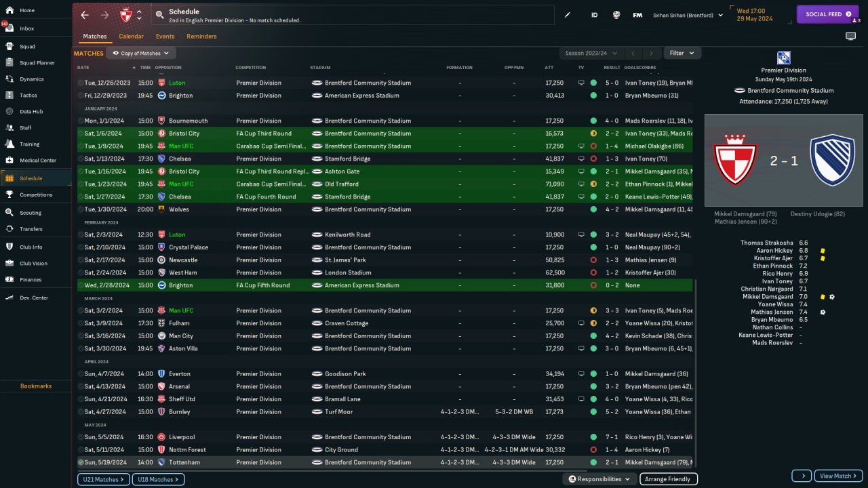Image resolution: width=868 pixels, height=488 pixels.
Task: Click the FM menu icon
Action: click(637, 15)
